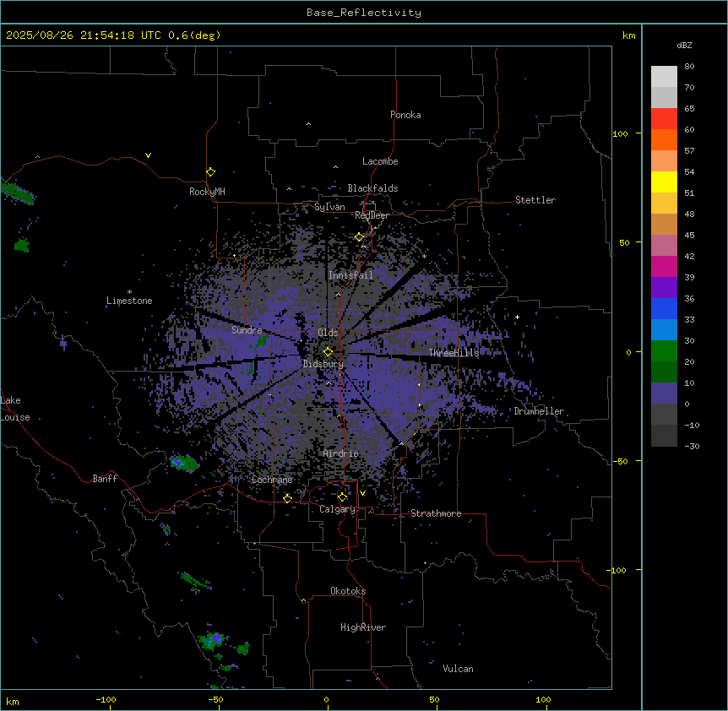Pick the magenta 39-42 dBZ legend color
Screen dimensions: 728x711
[664, 266]
